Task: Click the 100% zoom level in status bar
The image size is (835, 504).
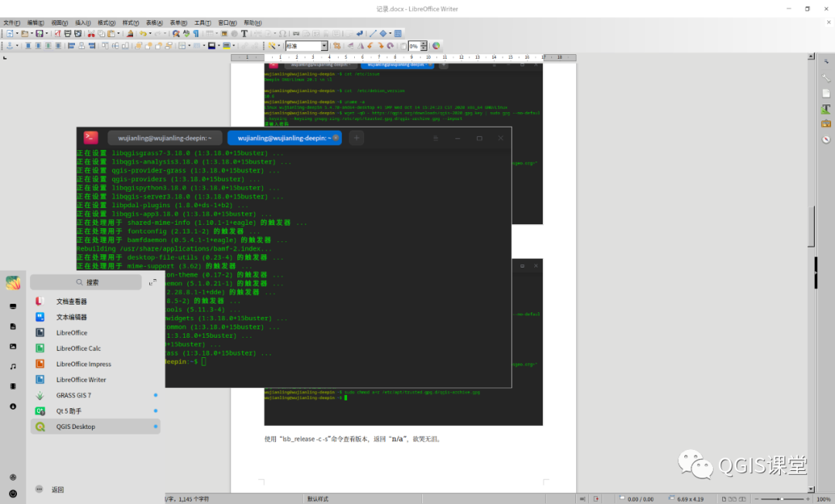Action: click(823, 499)
